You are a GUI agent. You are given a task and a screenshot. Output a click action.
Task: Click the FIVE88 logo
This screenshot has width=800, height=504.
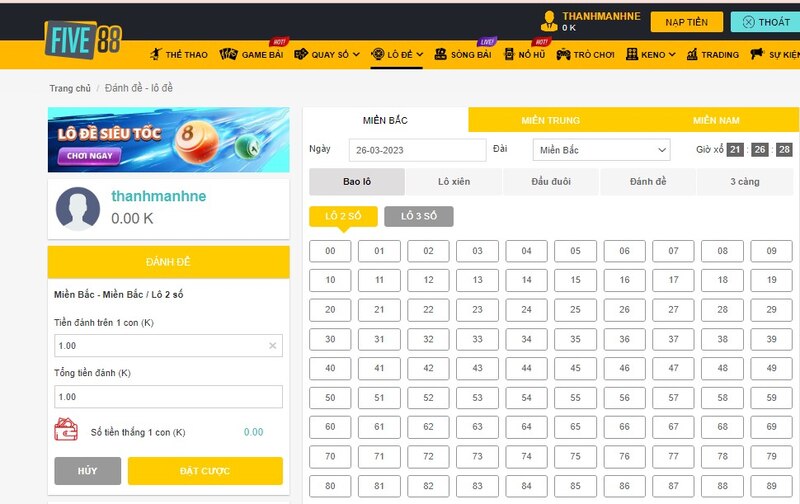tap(83, 40)
